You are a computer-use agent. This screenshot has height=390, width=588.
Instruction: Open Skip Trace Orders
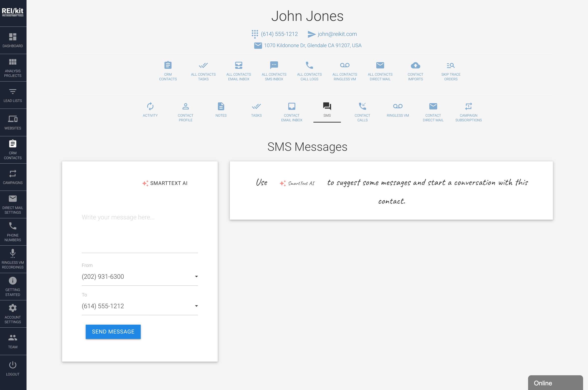(450, 71)
